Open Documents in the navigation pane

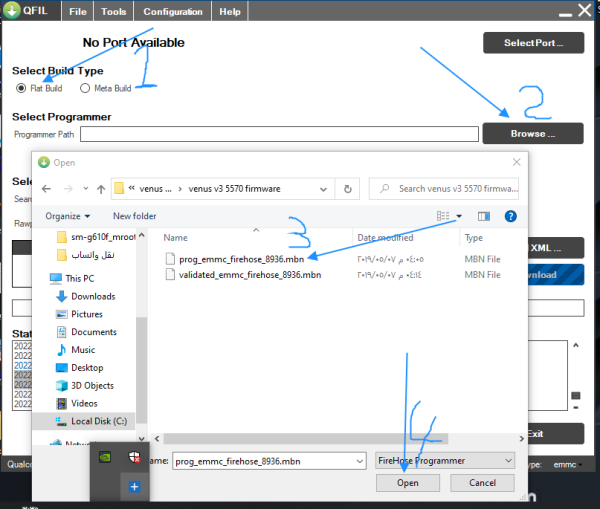click(x=86, y=332)
